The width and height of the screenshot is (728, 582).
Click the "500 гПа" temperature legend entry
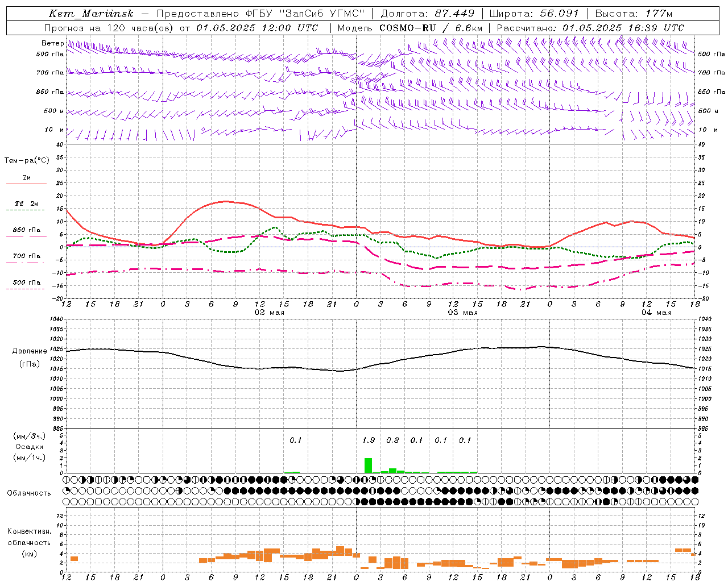coord(26,282)
